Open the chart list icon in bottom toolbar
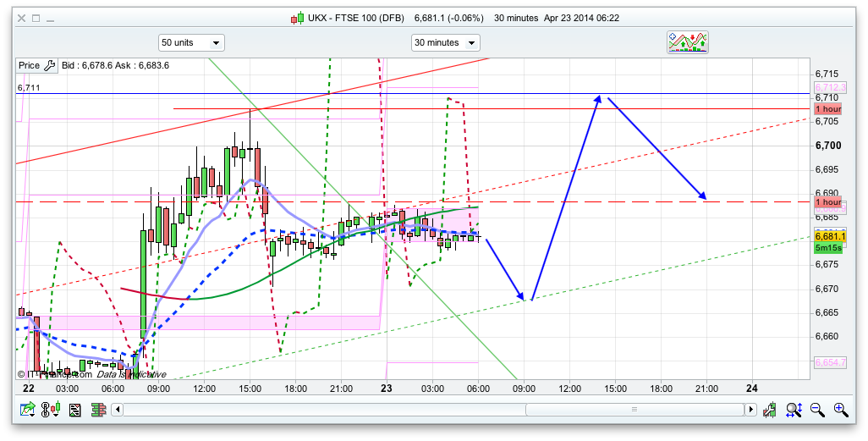Viewport: 868px width, 441px height. [75, 410]
